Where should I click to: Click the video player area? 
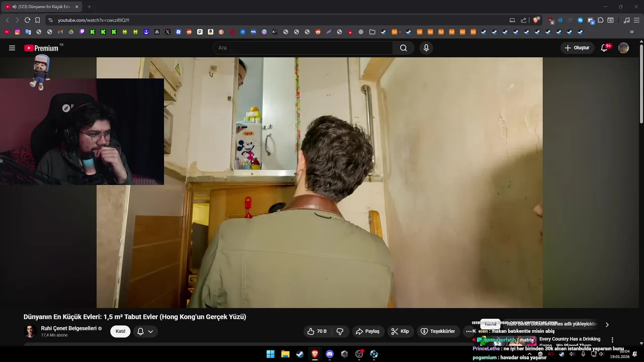(x=319, y=182)
